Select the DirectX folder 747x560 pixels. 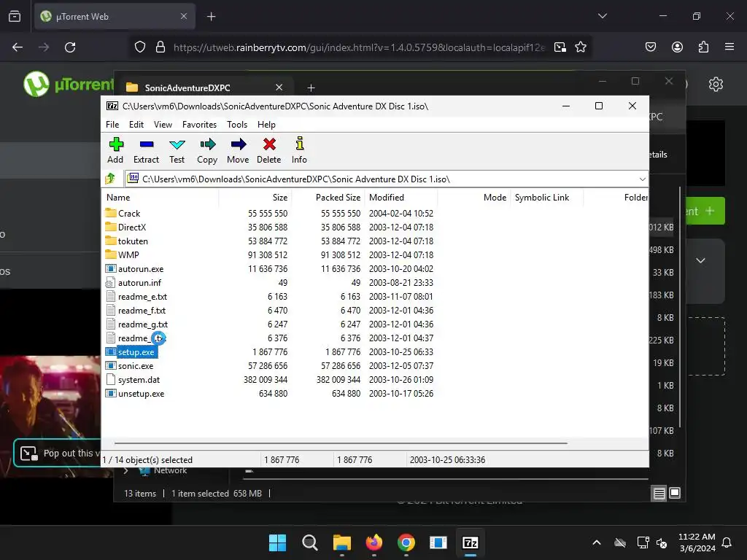click(132, 227)
